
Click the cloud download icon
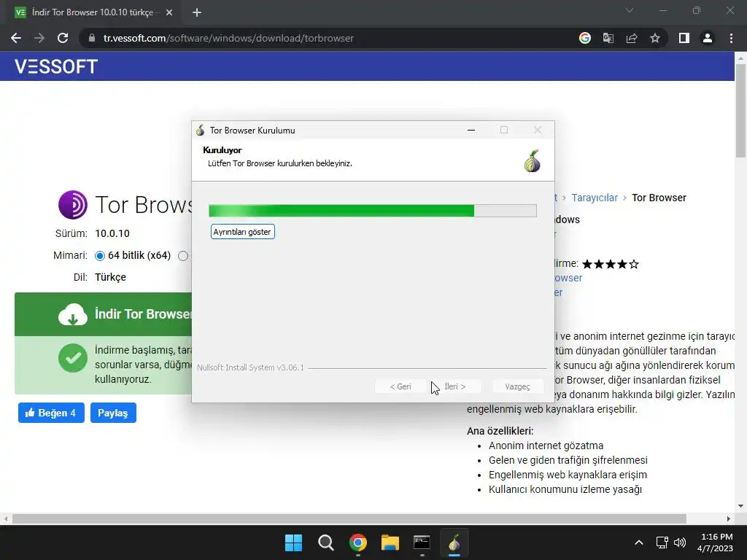[x=73, y=314]
